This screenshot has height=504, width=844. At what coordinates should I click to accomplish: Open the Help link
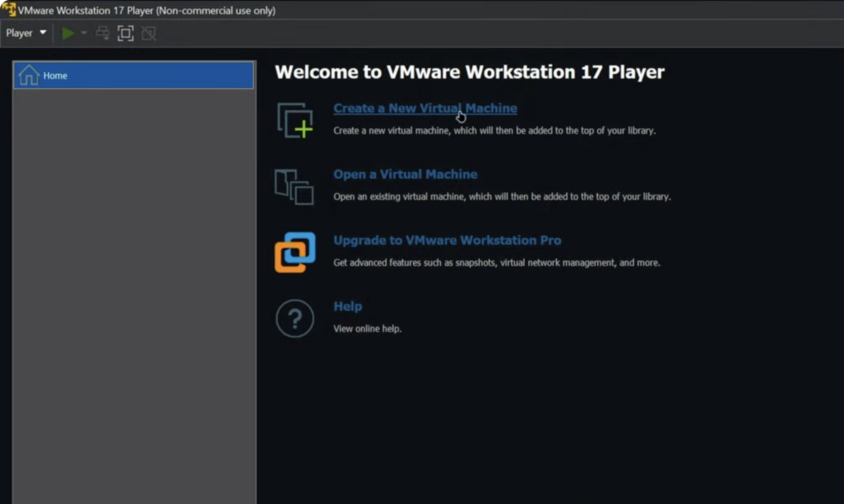click(x=348, y=306)
